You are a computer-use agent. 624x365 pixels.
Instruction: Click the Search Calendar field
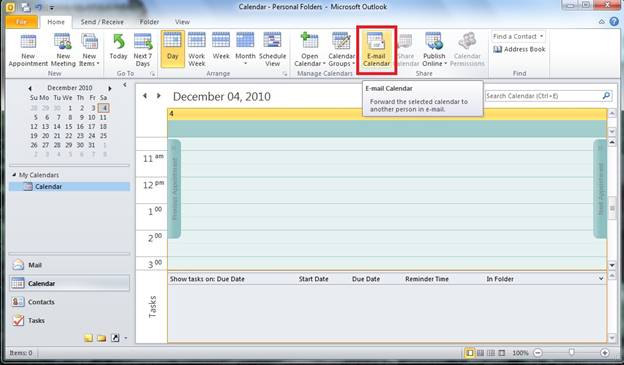click(x=543, y=96)
